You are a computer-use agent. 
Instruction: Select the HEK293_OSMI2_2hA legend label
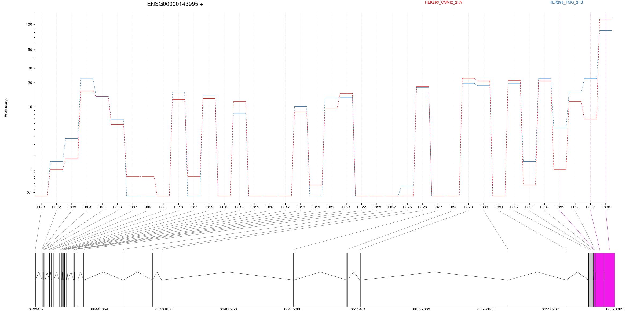click(443, 2)
